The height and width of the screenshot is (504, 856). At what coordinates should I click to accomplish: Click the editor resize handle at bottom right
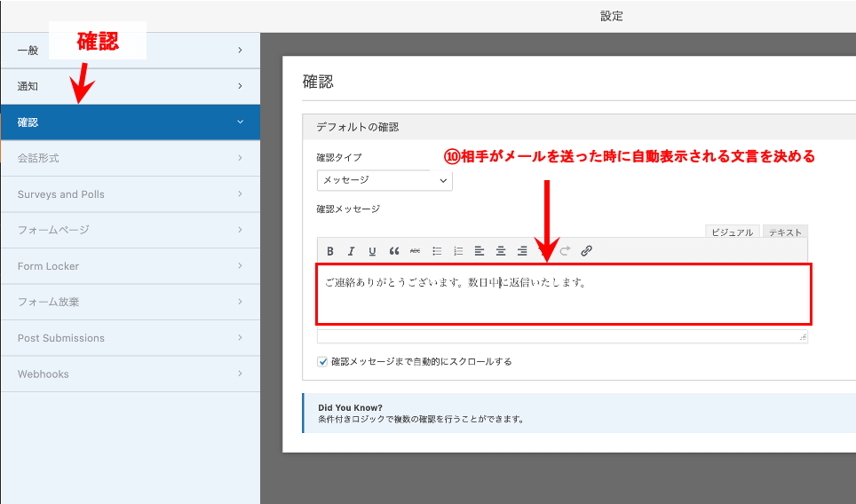click(803, 337)
